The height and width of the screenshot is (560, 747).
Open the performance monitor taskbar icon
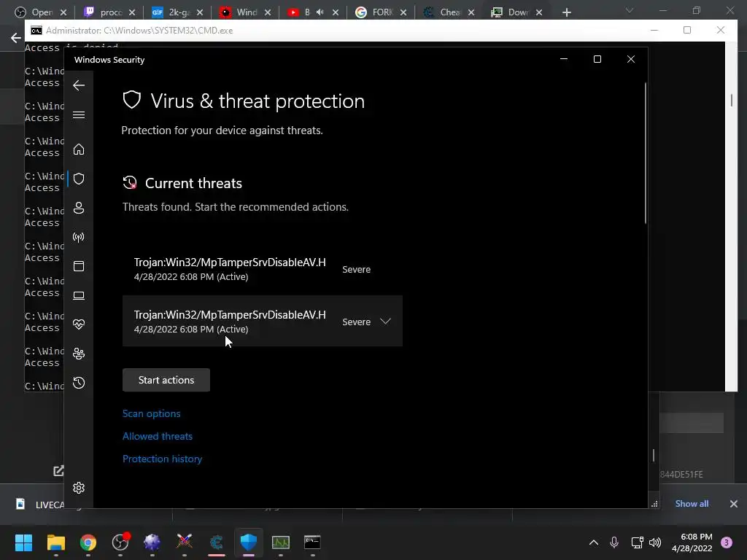click(281, 542)
